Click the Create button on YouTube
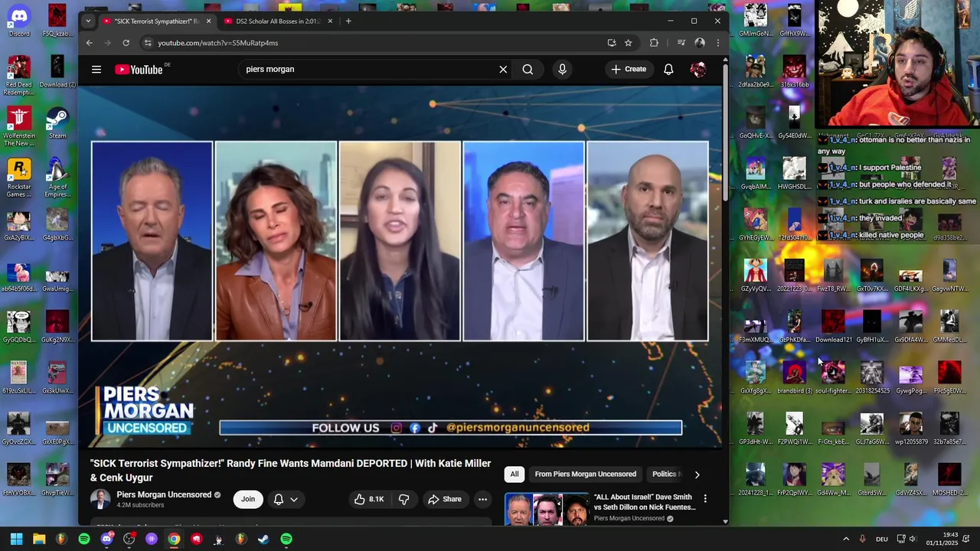 [x=629, y=70]
